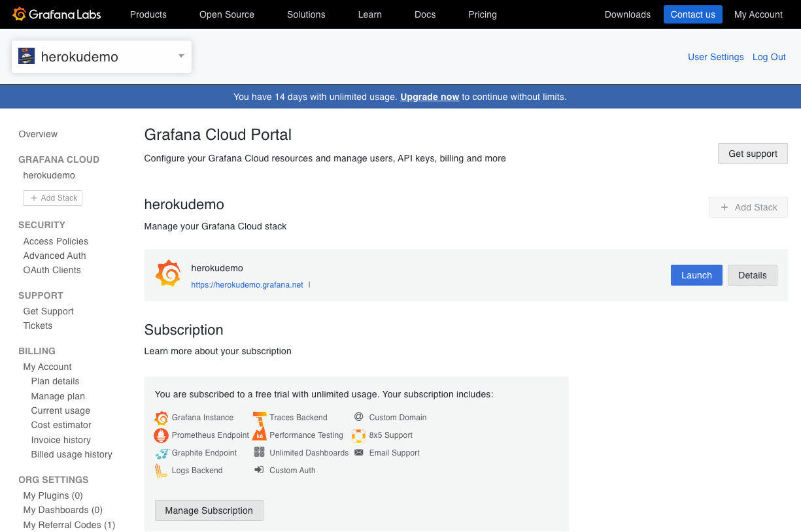The height and width of the screenshot is (532, 801).
Task: Launch the herokudemo stack
Action: (x=696, y=275)
